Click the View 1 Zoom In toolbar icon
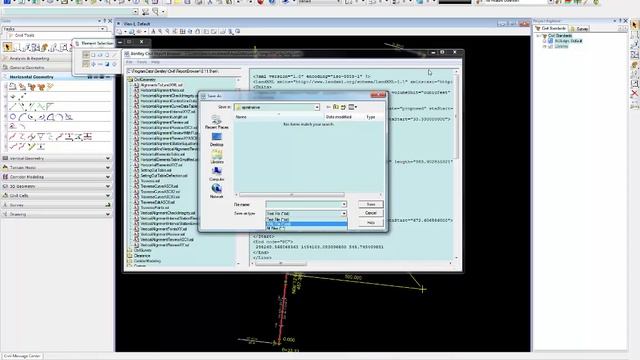This screenshot has width=640, height=360. coord(160,31)
